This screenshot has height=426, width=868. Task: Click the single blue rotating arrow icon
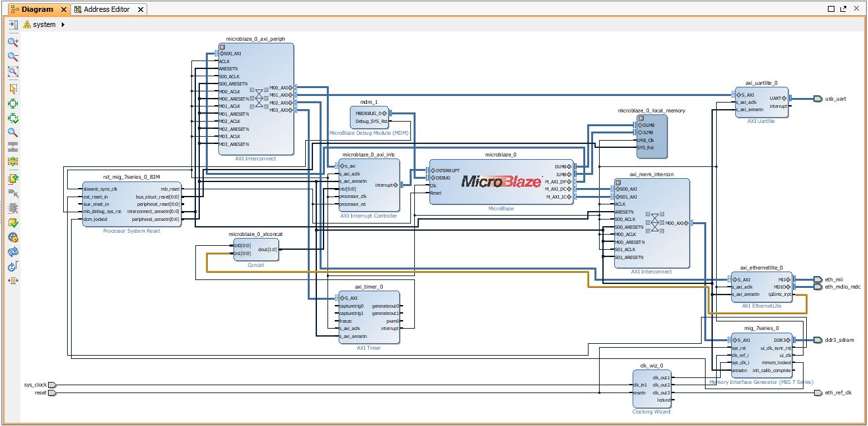coord(12,267)
